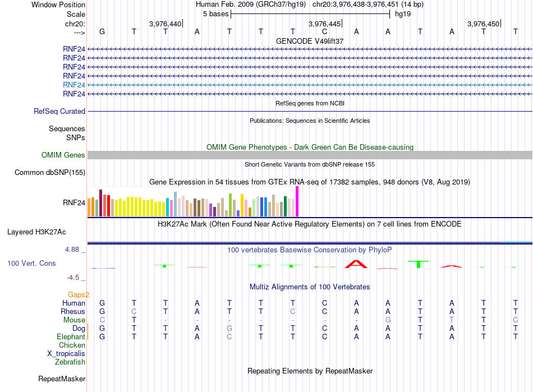Click the 3,976,445 position marker

point(324,24)
